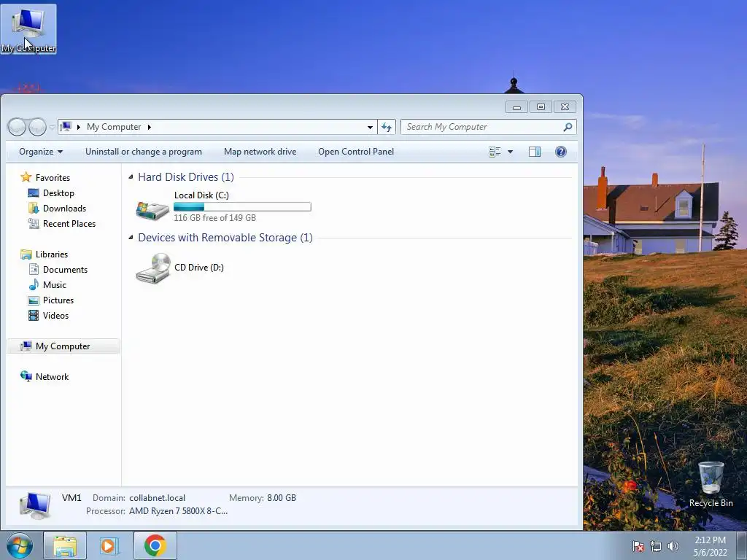
Task: Launch Windows Media Player from taskbar
Action: coord(109,545)
